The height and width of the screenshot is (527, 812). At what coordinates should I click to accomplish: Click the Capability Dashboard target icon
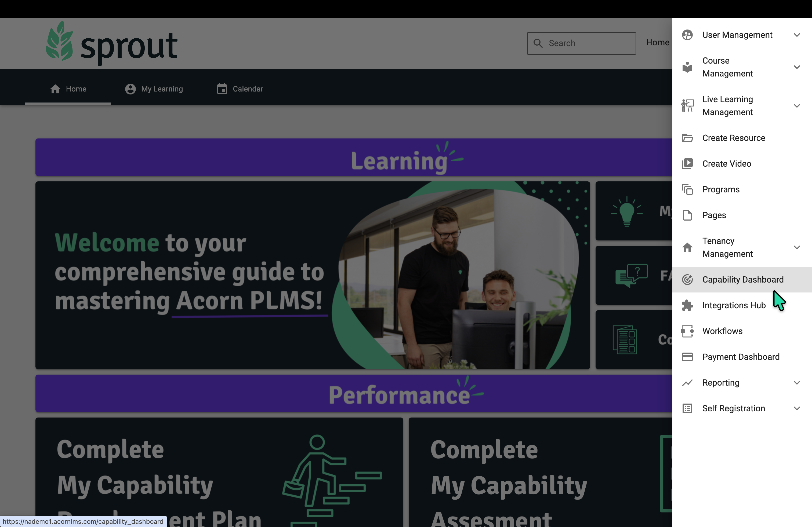(x=687, y=280)
